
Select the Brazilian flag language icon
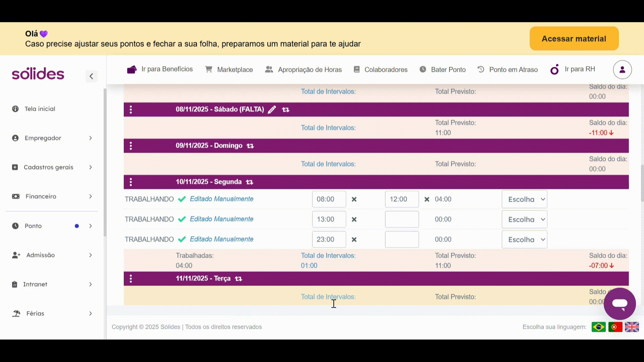pyautogui.click(x=599, y=327)
